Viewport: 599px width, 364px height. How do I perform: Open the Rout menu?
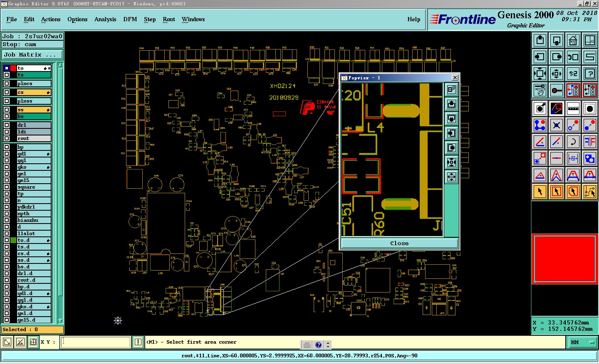click(x=169, y=19)
